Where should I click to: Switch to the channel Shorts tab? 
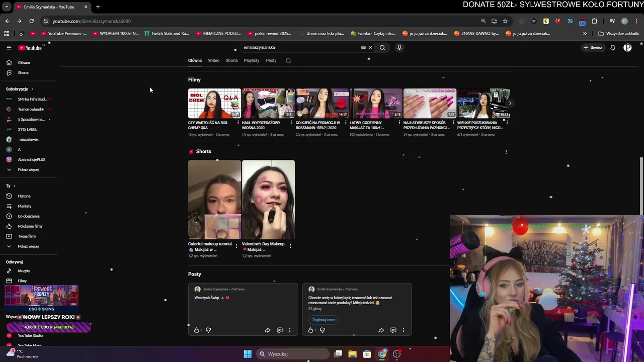pyautogui.click(x=232, y=60)
